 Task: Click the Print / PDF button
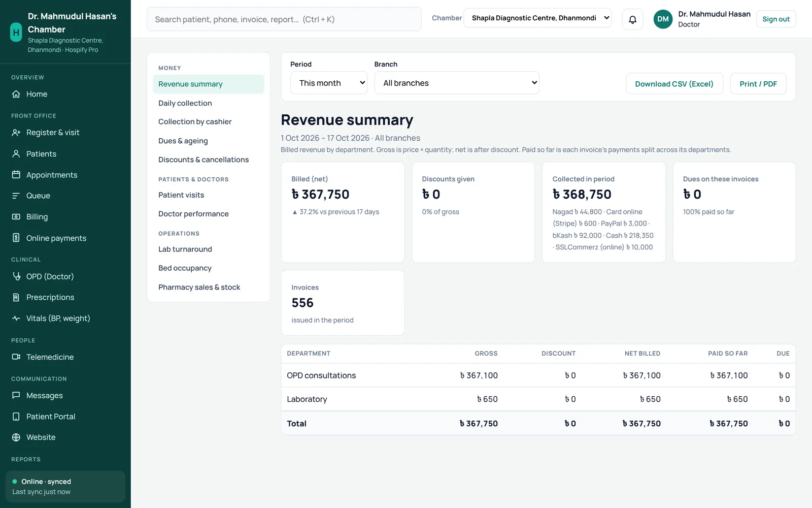click(x=758, y=84)
